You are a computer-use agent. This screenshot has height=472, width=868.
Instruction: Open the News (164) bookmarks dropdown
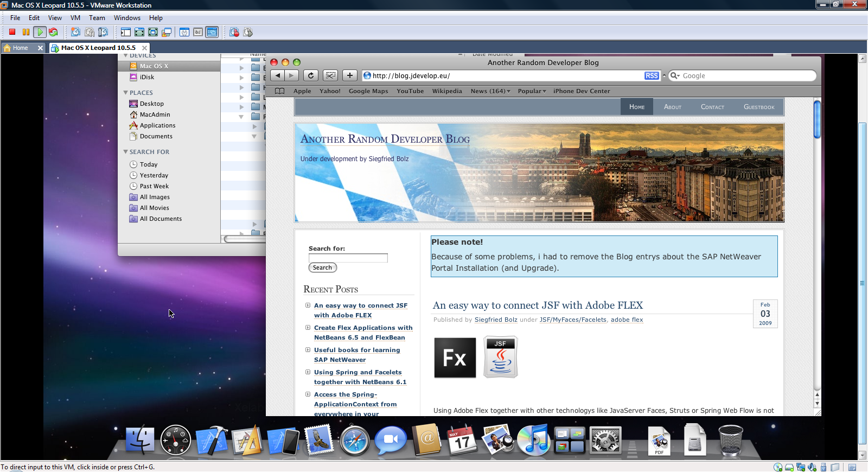[x=490, y=91]
